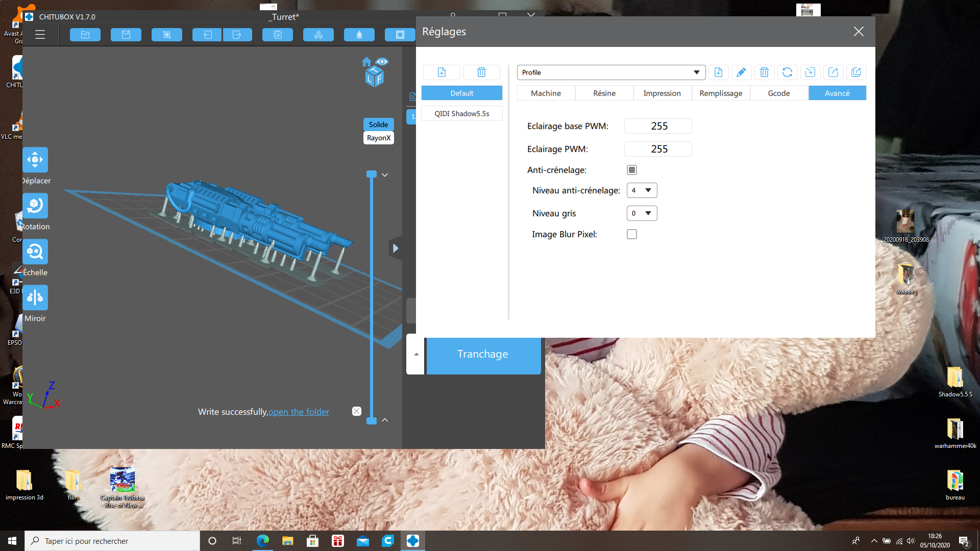The width and height of the screenshot is (980, 551).
Task: Click the Eclairage PWM input field
Action: 658,149
